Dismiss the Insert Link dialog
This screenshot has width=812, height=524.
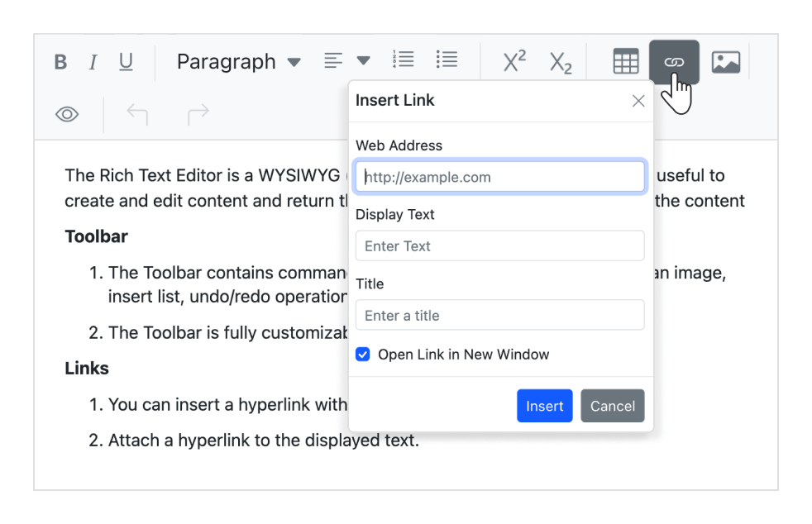point(638,100)
